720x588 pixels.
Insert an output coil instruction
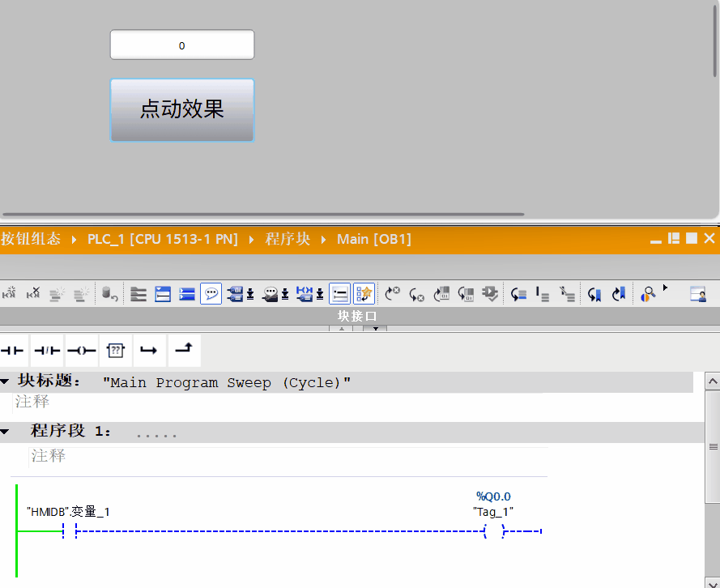81,350
